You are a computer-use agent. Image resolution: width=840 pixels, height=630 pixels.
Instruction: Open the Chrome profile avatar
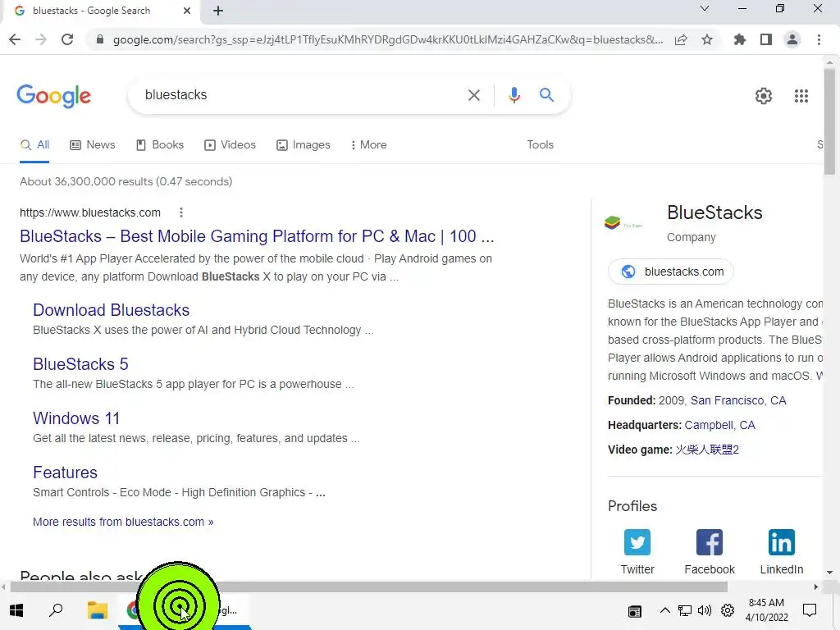click(x=792, y=39)
